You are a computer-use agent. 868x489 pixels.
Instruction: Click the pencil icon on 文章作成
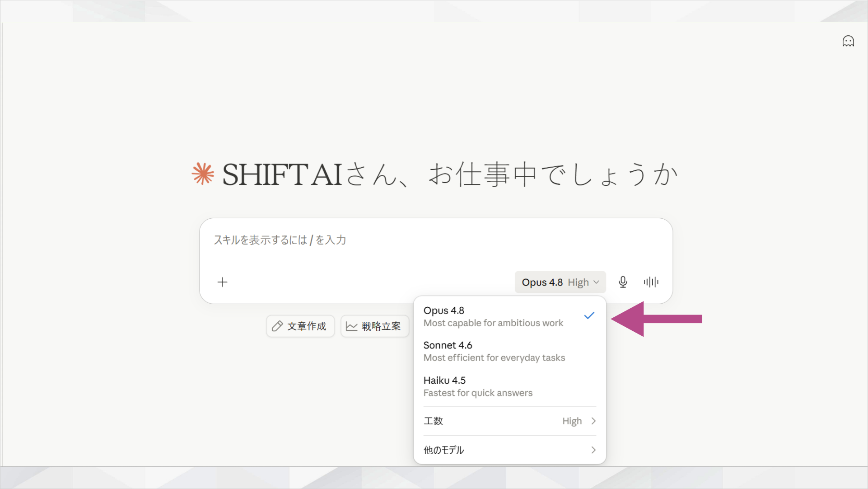click(277, 326)
